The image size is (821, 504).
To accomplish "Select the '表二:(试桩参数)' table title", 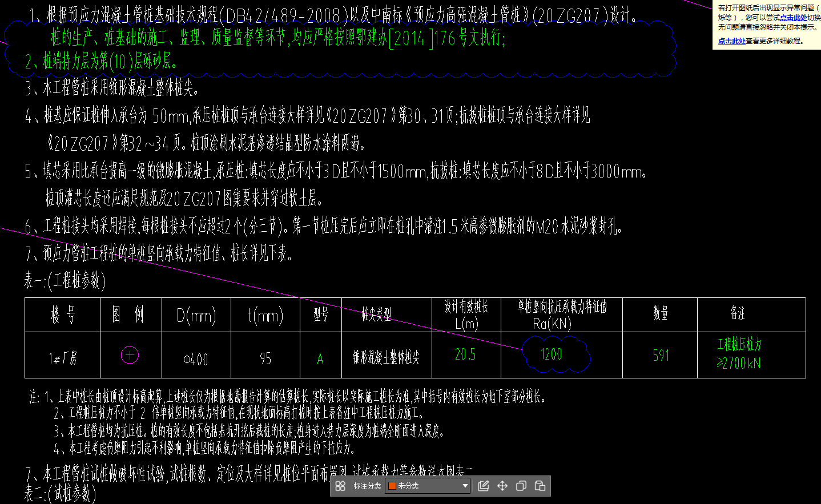I will click(60, 493).
